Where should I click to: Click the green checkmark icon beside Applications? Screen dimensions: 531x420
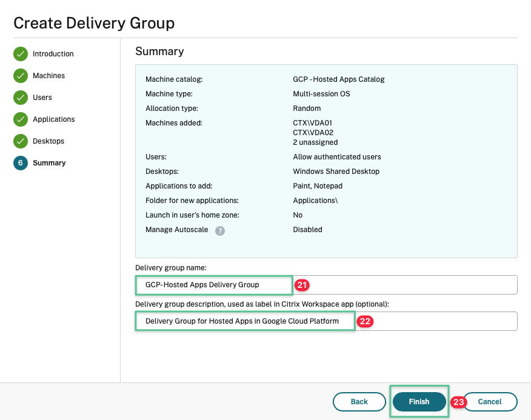point(21,119)
